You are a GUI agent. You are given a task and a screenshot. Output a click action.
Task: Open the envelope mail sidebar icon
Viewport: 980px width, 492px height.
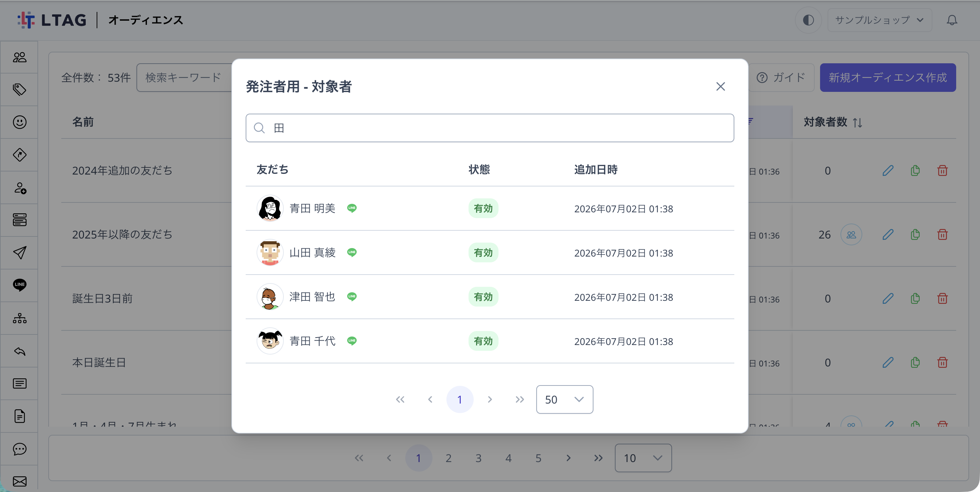[x=19, y=481]
